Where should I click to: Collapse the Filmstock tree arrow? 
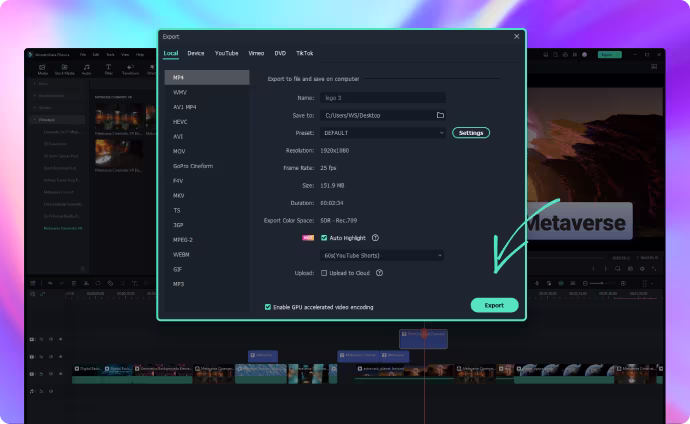pyautogui.click(x=35, y=120)
